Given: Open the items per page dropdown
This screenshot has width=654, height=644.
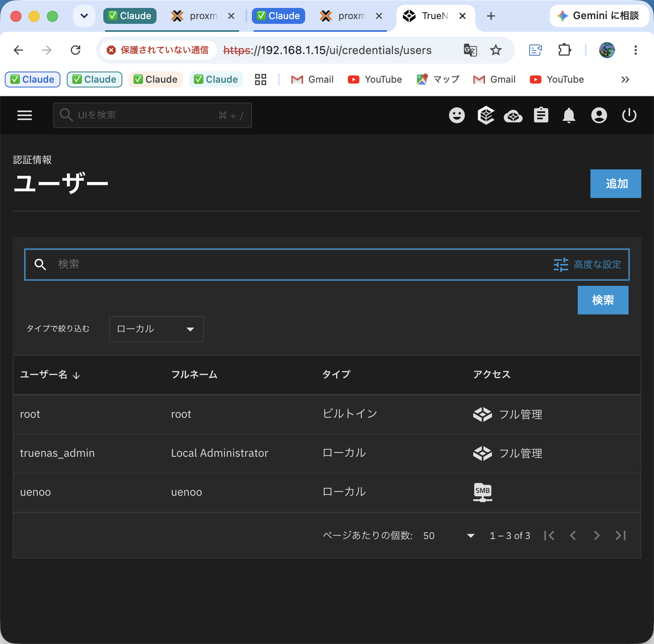Looking at the screenshot, I should pyautogui.click(x=449, y=535).
